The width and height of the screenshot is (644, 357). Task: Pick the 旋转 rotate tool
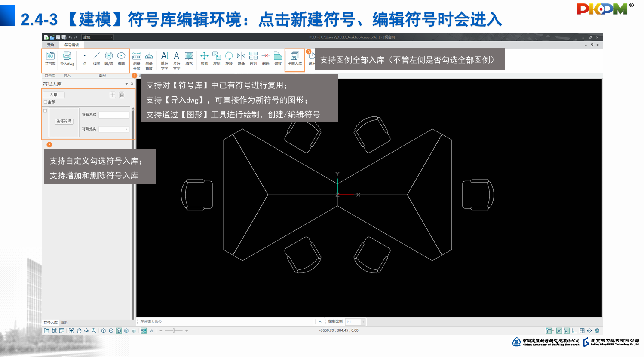(229, 58)
